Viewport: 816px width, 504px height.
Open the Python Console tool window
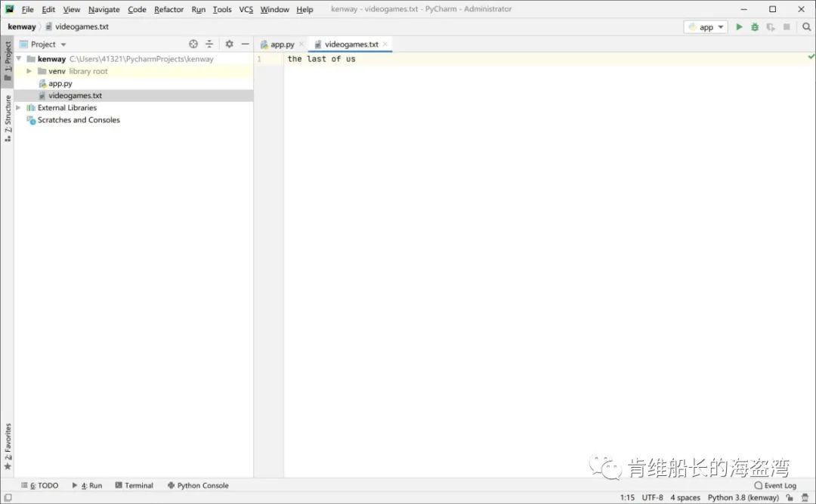tap(198, 485)
